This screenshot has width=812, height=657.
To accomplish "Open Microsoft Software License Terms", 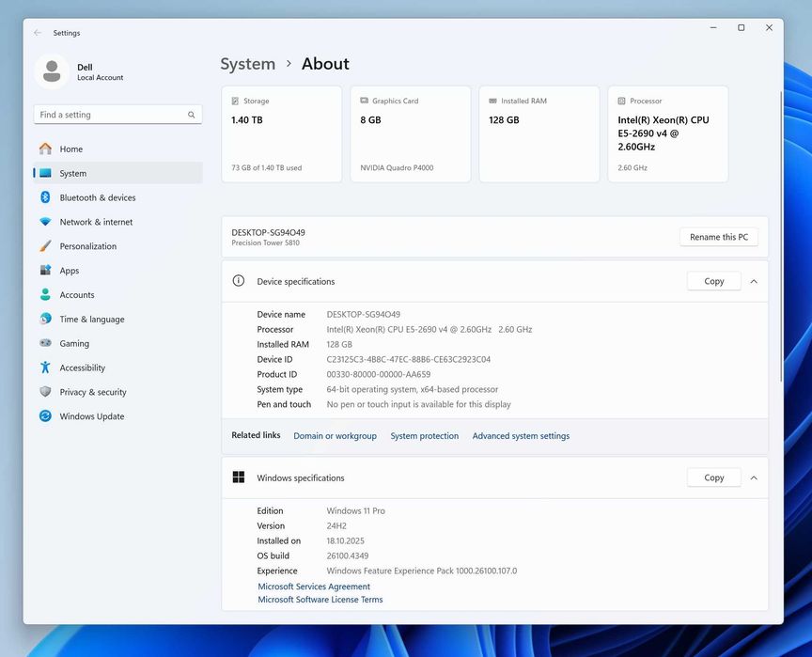I will click(320, 600).
